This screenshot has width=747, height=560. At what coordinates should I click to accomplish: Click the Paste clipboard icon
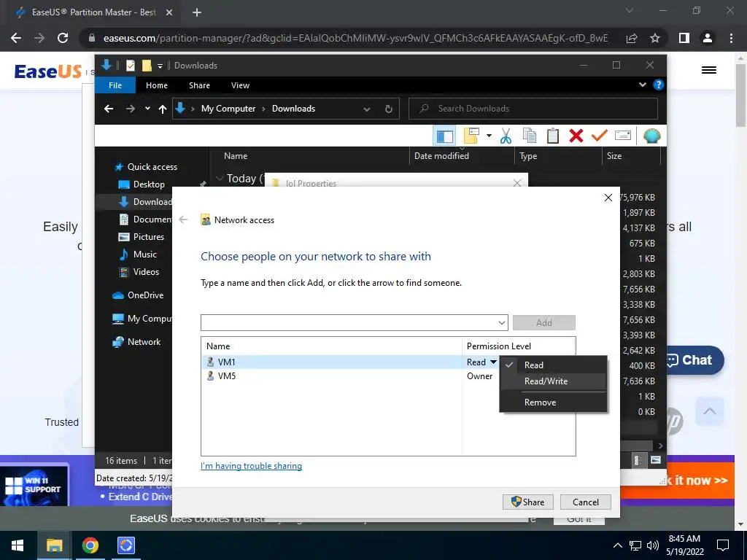point(553,136)
